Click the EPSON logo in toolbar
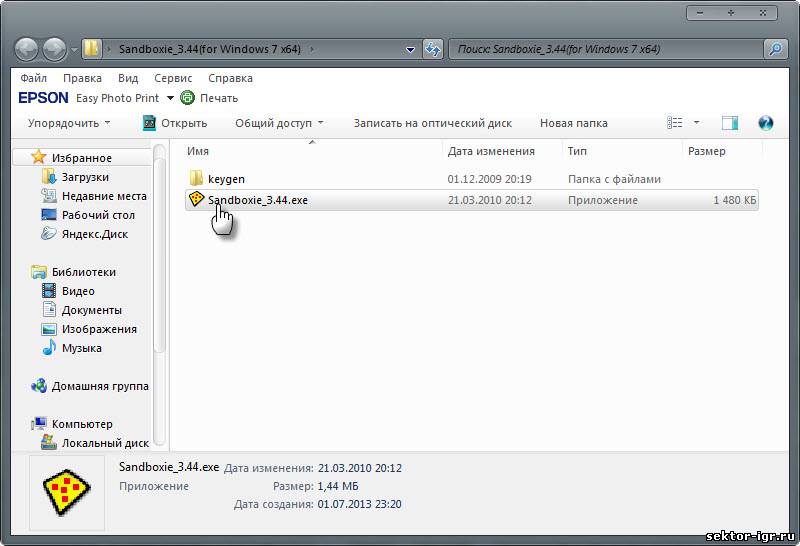The height and width of the screenshot is (546, 800). [43, 97]
